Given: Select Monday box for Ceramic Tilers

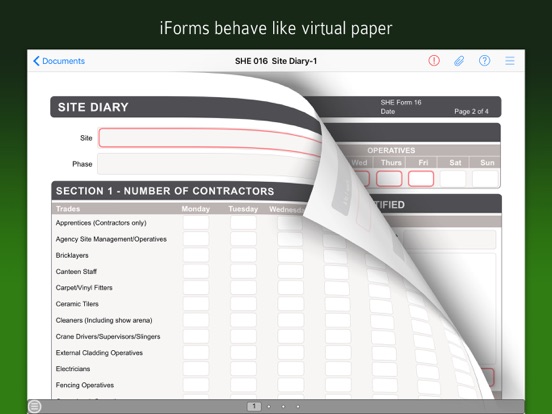Looking at the screenshot, I should pos(196,304).
